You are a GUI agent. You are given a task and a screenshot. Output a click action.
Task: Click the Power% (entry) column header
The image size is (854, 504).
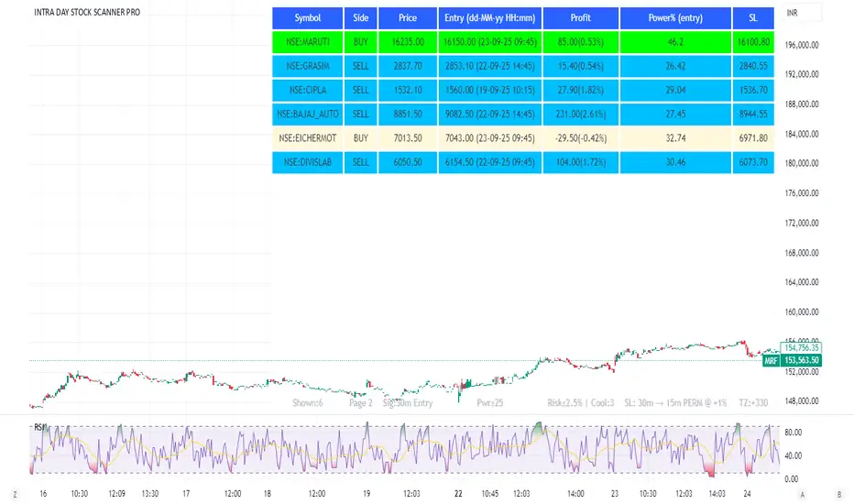(x=675, y=18)
